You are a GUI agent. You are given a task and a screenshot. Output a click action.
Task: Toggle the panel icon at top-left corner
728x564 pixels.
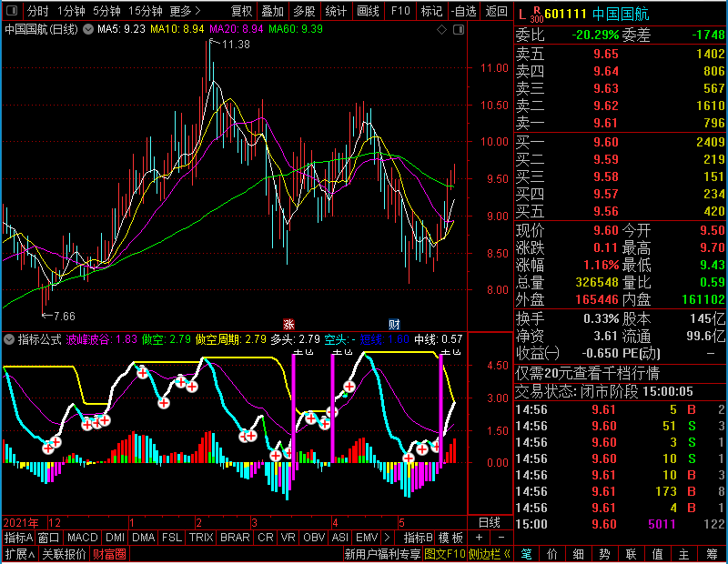[x=12, y=10]
